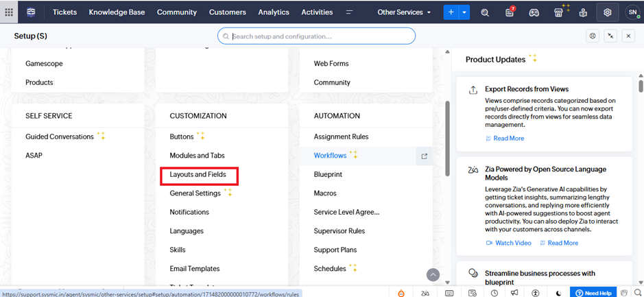Toggle night mode moon icon

pos(559,293)
